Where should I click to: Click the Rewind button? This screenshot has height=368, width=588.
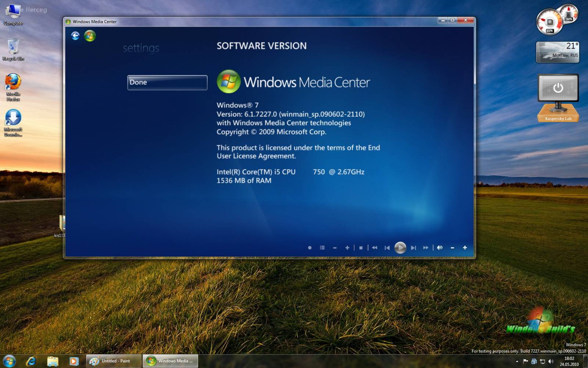[374, 248]
